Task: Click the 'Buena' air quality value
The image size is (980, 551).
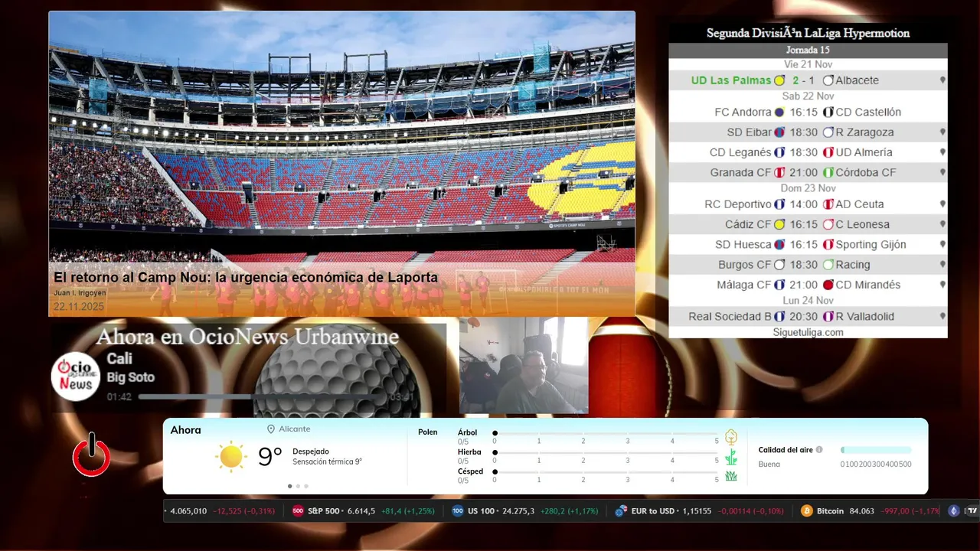Action: click(x=769, y=465)
